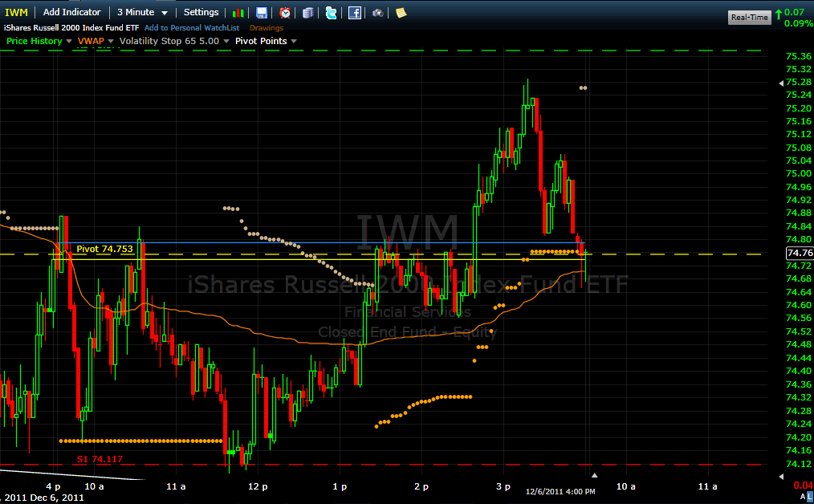Click the database stack icon in the toolbar
This screenshot has width=814, height=504.
point(307,13)
